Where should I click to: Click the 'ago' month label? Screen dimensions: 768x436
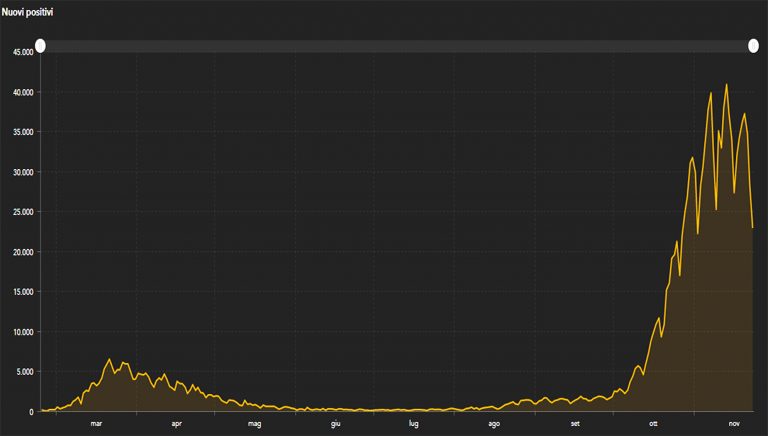click(x=494, y=424)
